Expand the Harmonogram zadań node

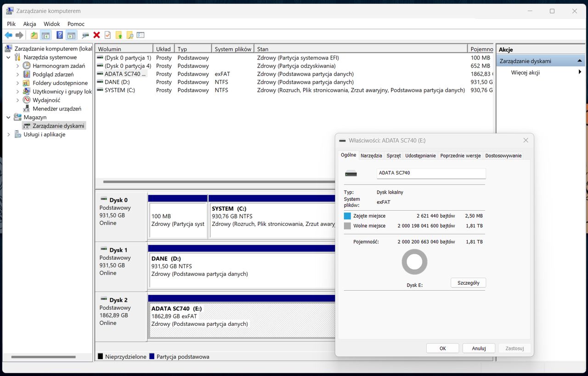tap(17, 66)
